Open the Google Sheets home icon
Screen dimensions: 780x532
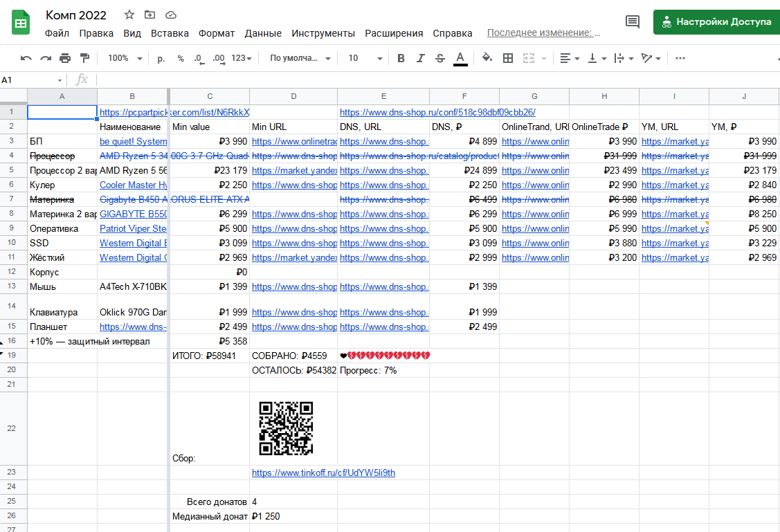20,23
